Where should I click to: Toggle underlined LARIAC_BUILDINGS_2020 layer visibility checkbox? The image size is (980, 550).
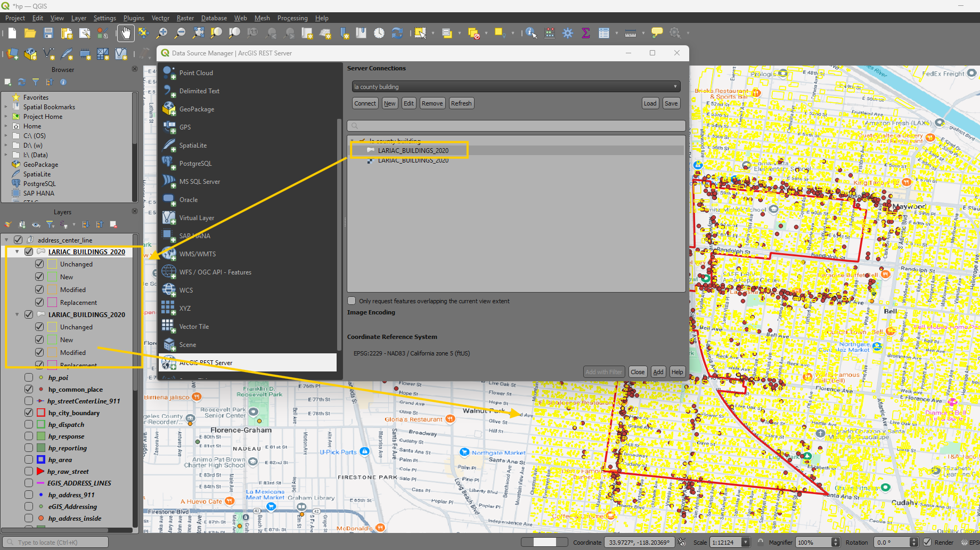(29, 252)
